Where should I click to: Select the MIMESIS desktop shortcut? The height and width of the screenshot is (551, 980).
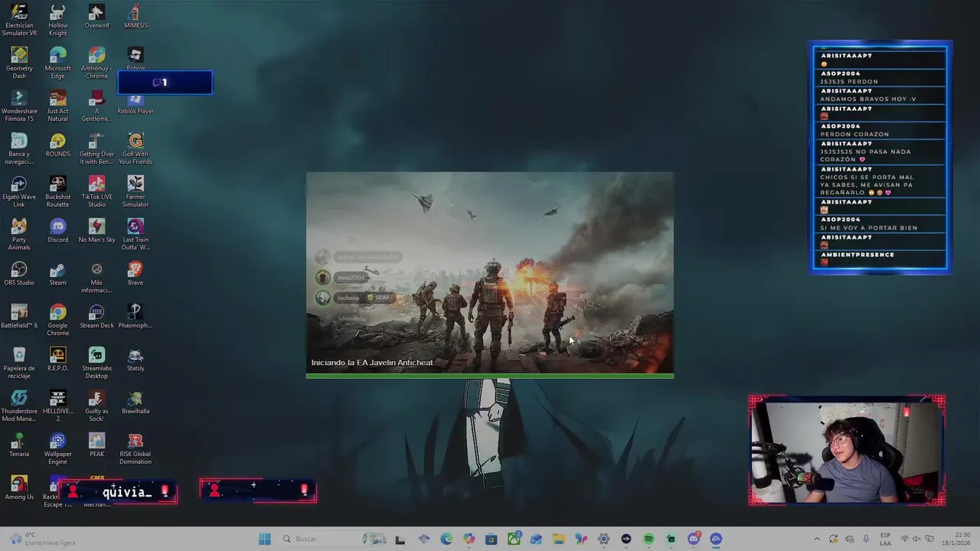[136, 17]
